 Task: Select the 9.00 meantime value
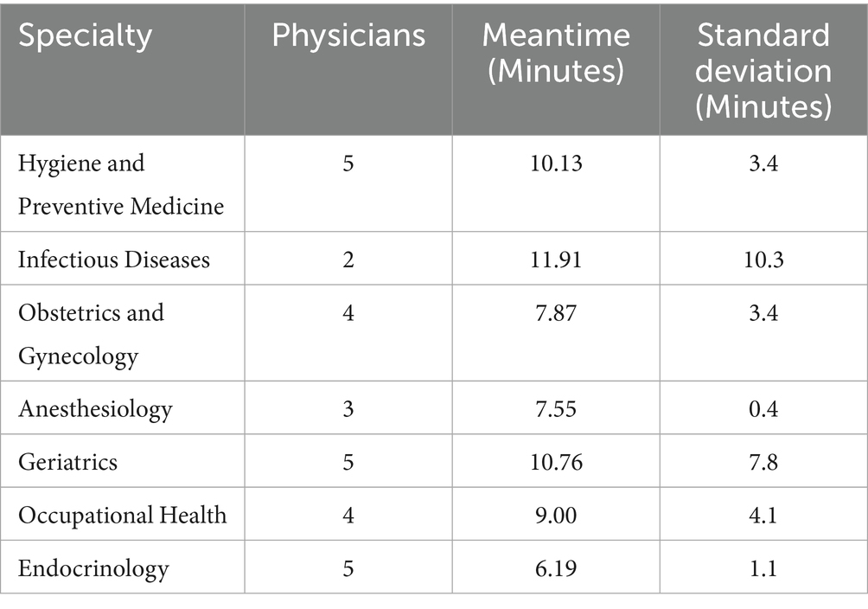click(556, 516)
